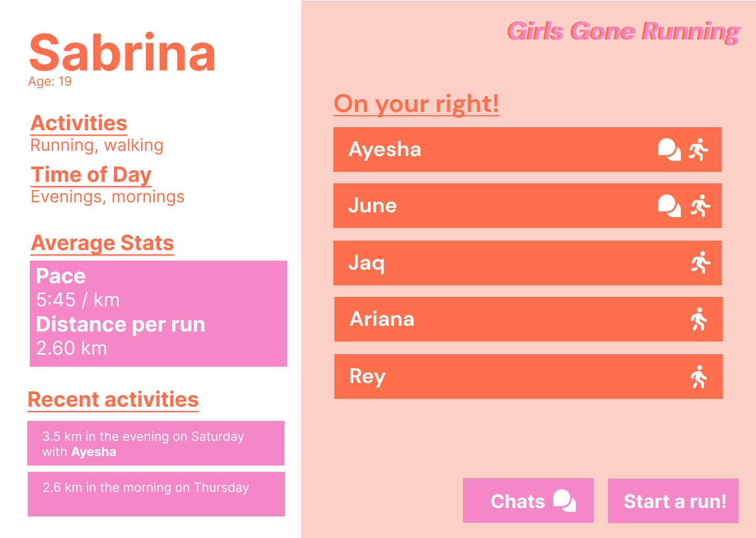Select the walking icon next to Ariana
This screenshot has height=538, width=756.
point(698,319)
